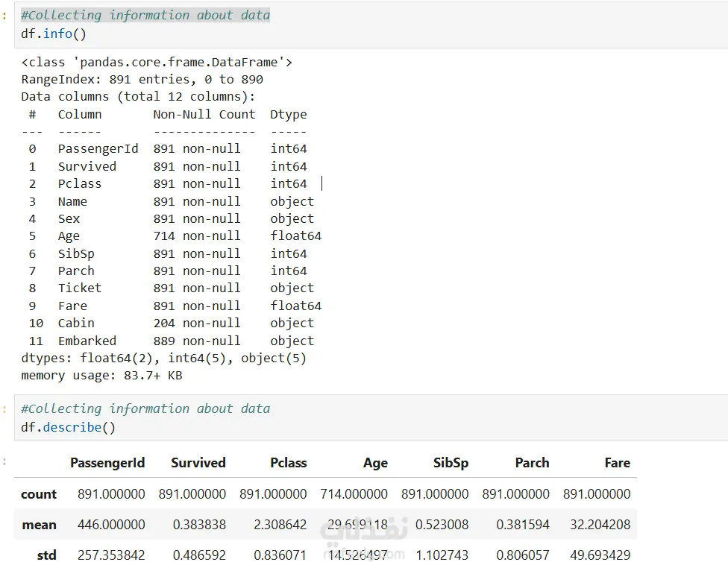Image resolution: width=728 pixels, height=562 pixels.
Task: Click the Parch mean value 0.381594
Action: pos(523,525)
